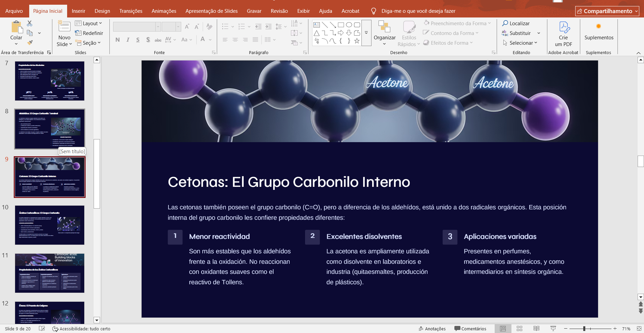The image size is (644, 333).
Task: Click the lightbulb Diga-me search icon
Action: coord(374,11)
